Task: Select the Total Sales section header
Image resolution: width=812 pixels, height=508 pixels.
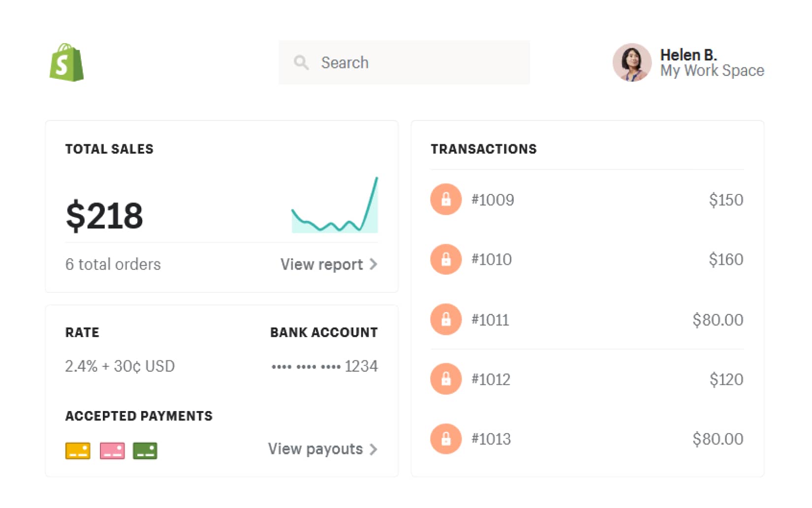Action: (x=109, y=149)
